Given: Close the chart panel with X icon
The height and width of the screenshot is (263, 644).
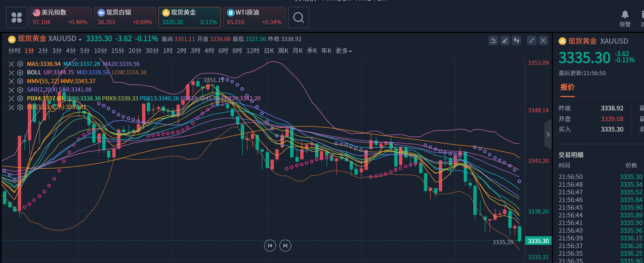Looking at the screenshot, I should pyautogui.click(x=543, y=40).
